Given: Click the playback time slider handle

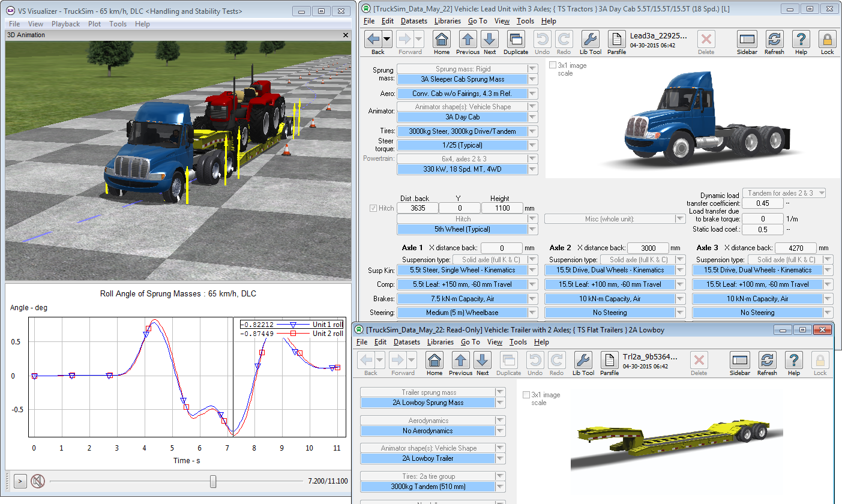Looking at the screenshot, I should [x=213, y=481].
